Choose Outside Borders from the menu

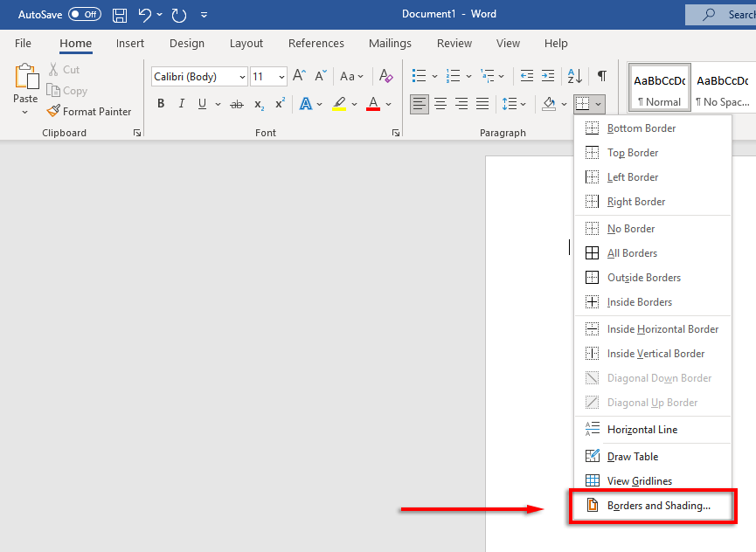(643, 278)
